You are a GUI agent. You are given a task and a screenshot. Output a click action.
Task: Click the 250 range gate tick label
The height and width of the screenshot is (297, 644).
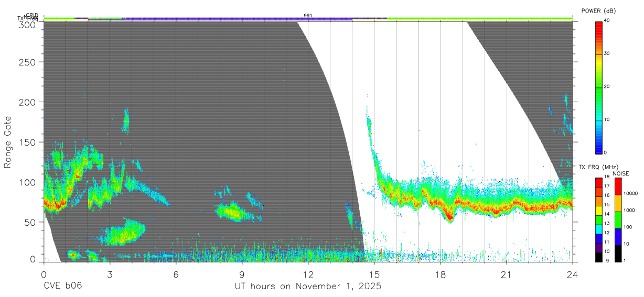28,62
